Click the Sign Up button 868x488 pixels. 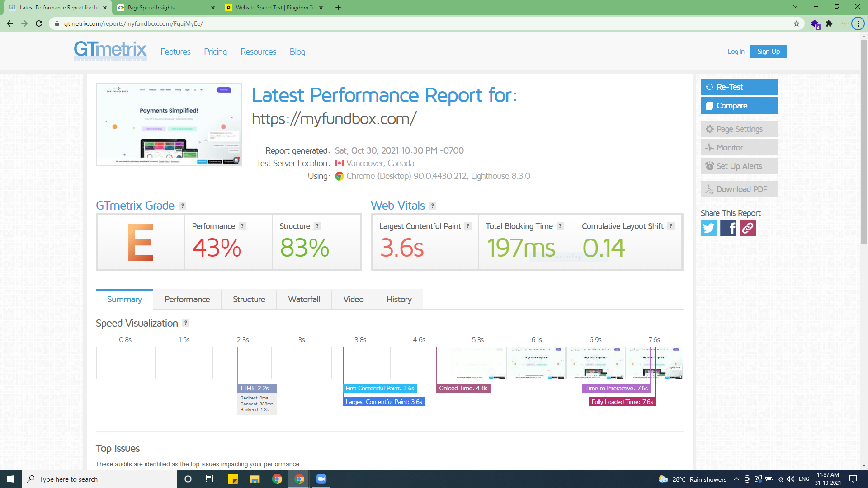pyautogui.click(x=769, y=52)
